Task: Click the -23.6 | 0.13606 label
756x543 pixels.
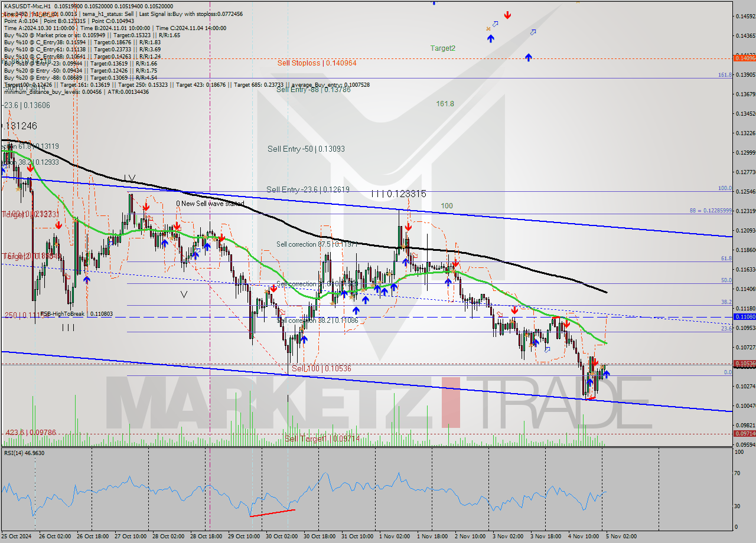Action: pos(27,105)
